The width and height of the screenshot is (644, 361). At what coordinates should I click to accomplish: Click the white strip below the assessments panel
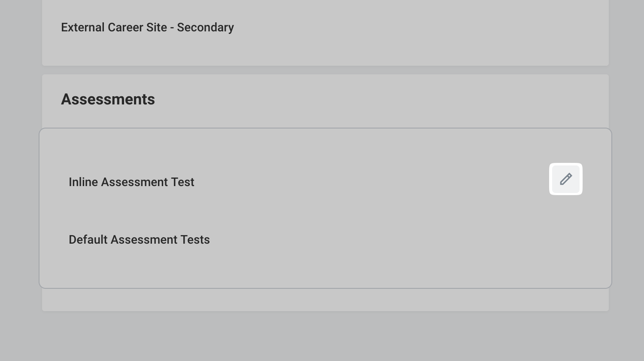325,300
